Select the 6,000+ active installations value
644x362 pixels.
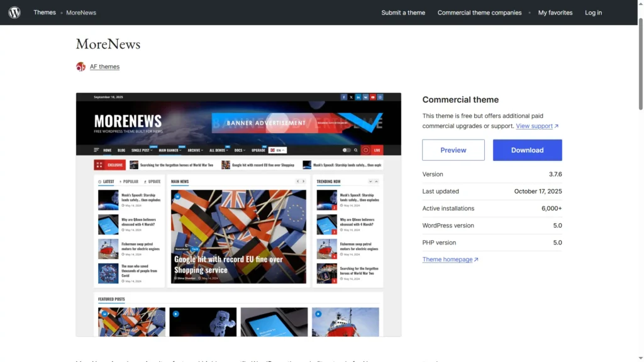[551, 209]
